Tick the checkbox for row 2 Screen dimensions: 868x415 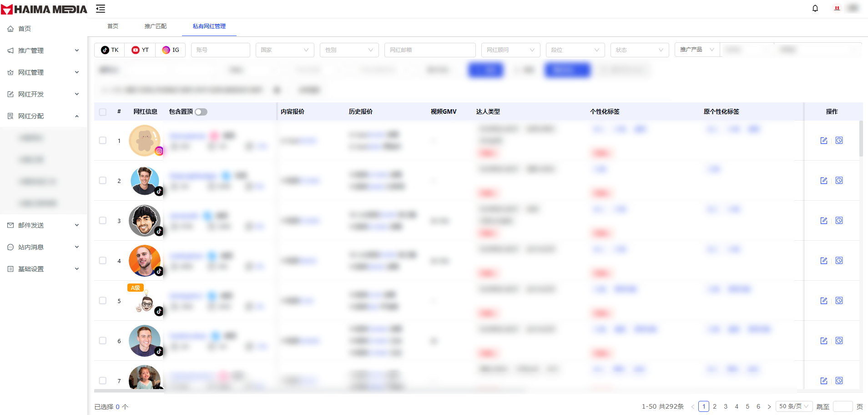pyautogui.click(x=103, y=181)
